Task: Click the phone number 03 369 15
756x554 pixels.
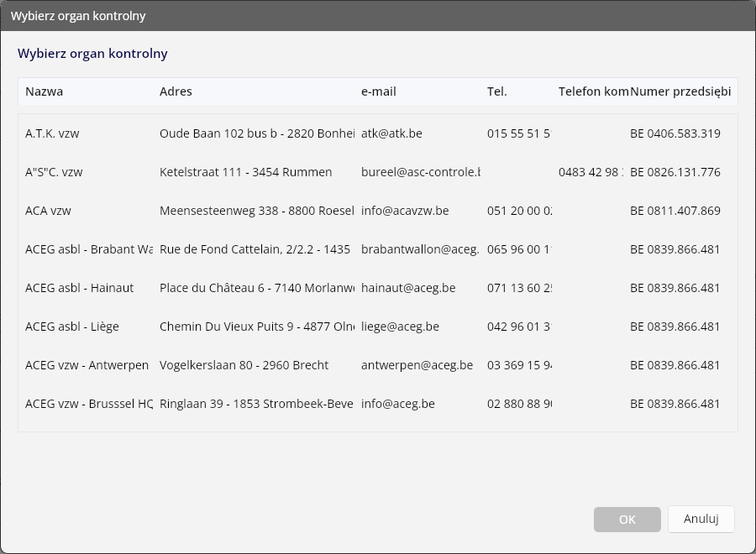Action: tap(519, 364)
